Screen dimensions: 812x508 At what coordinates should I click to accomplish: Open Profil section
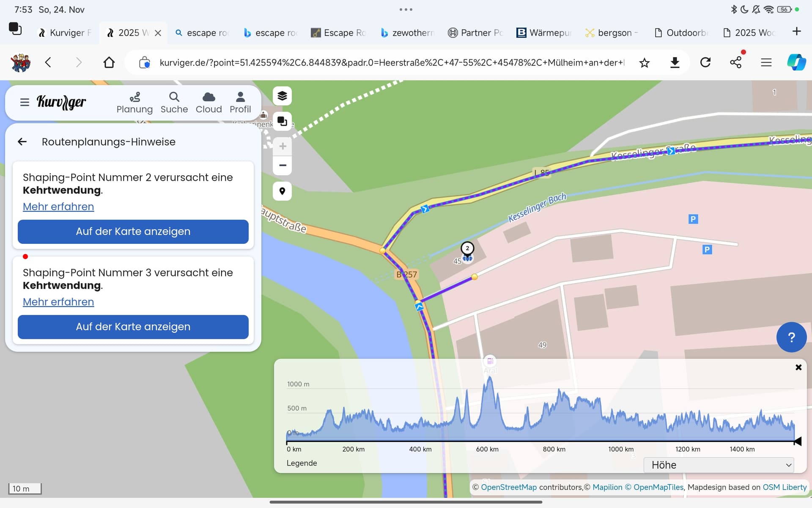tap(240, 103)
